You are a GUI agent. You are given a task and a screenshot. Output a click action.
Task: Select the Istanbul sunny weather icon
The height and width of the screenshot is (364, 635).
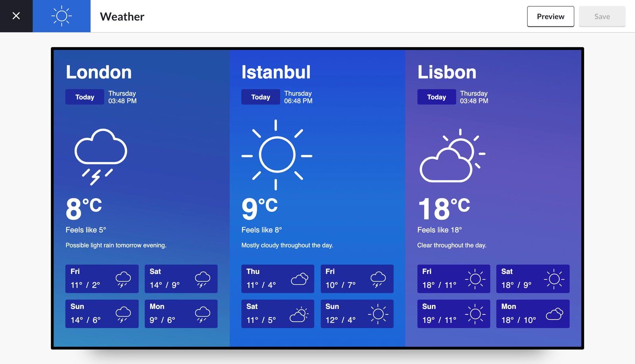(276, 155)
